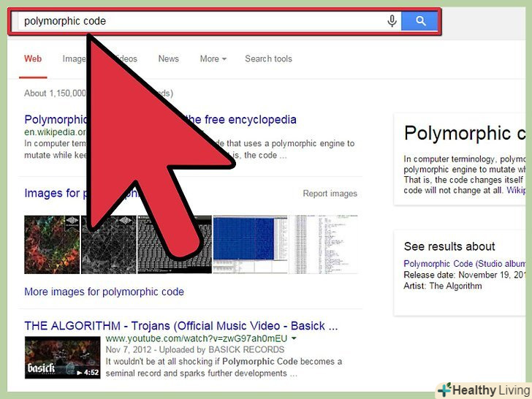Viewport: 532px width, 399px height.
Task: Open the blue screen image thumbnail
Action: 250,244
